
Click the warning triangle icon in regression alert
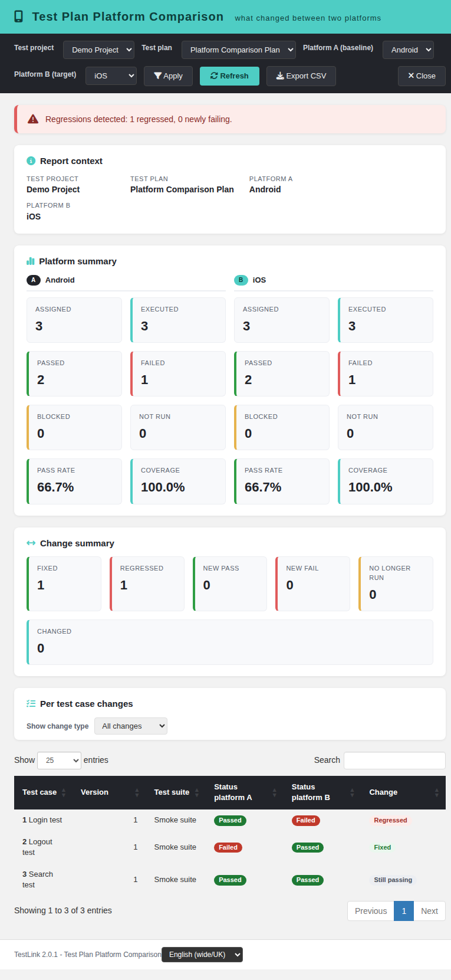click(x=33, y=119)
